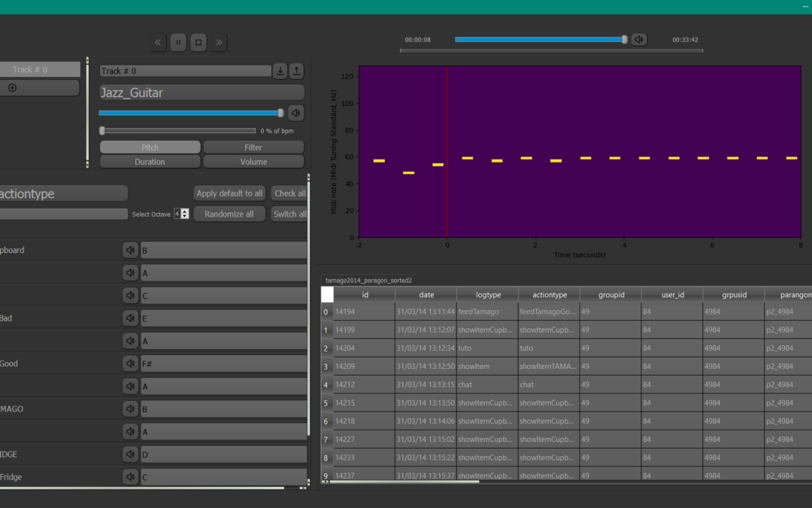Switch to the Filter mapping tab
The width and height of the screenshot is (812, 508).
tap(253, 148)
